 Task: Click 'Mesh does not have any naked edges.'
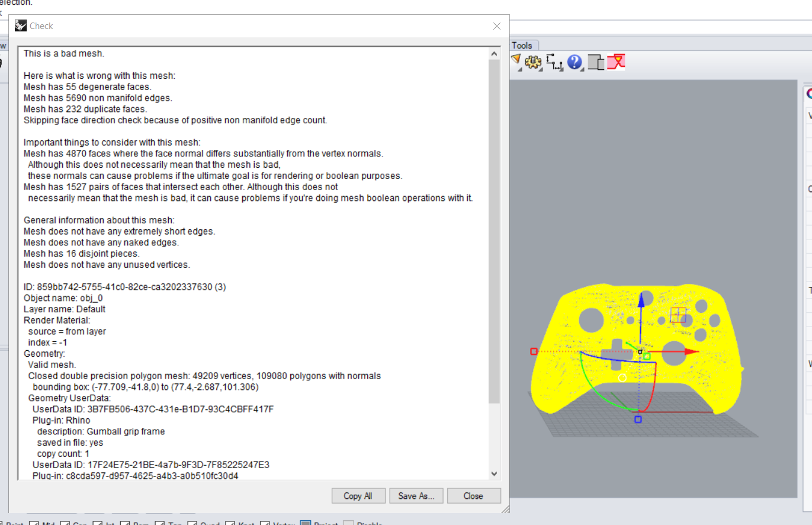101,242
